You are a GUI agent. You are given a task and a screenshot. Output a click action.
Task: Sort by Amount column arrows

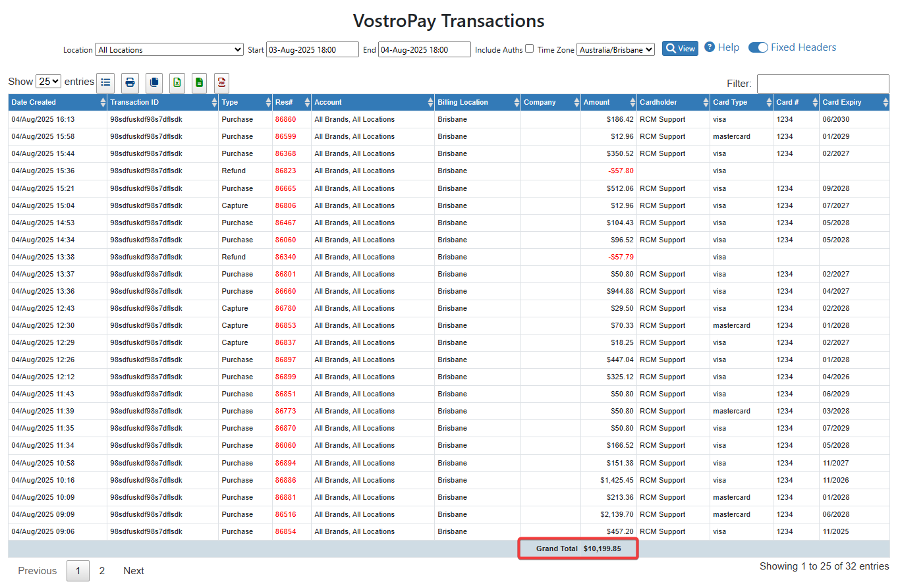pos(632,103)
